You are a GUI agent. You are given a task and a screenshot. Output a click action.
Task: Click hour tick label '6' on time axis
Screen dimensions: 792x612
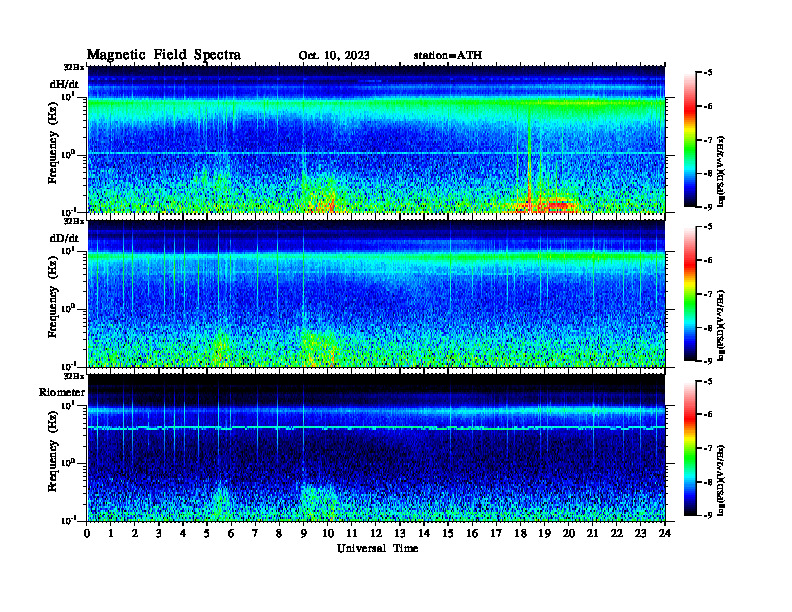(231, 533)
